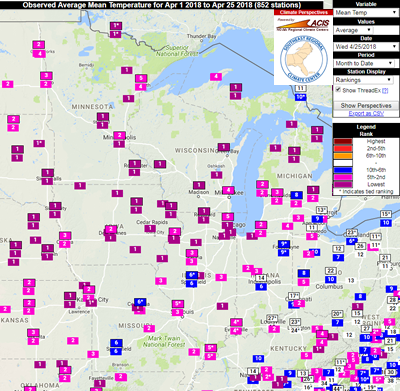Screen dimensions: 400x391
Task: Click the blue 6* marker near Columbia Missouri
Action: click(x=140, y=302)
